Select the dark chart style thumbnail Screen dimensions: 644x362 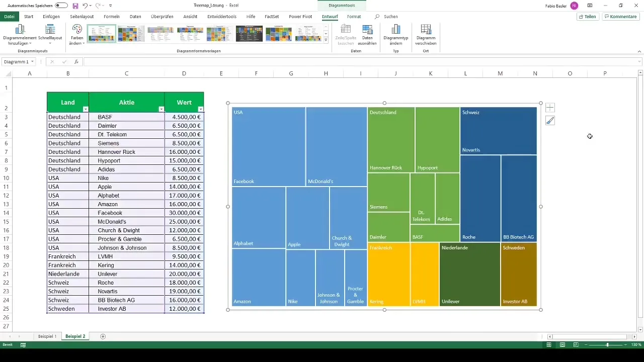coord(249,33)
